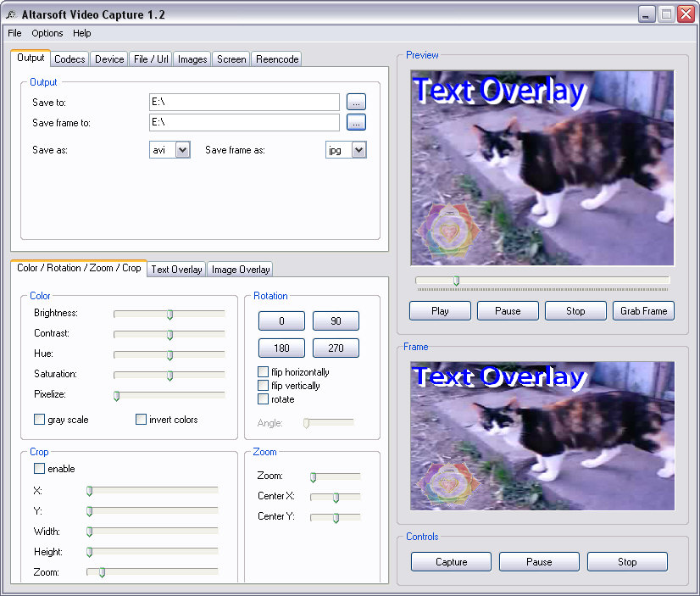The width and height of the screenshot is (700, 596).
Task: Play the preview video
Action: (440, 311)
